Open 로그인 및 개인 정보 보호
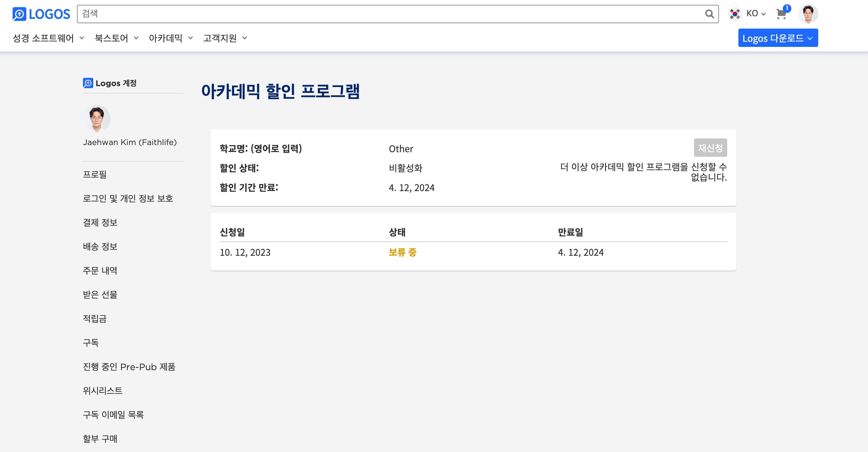 128,198
